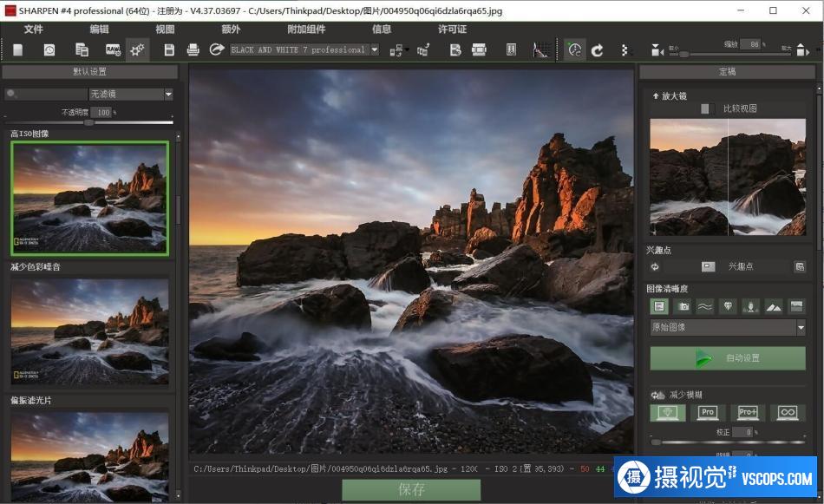Open the 视图 menu

tap(165, 29)
